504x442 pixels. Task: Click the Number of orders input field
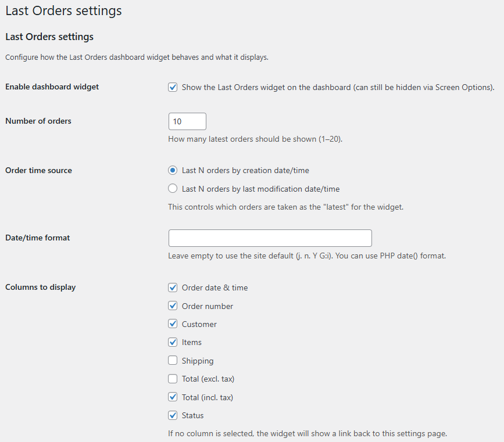click(x=187, y=121)
